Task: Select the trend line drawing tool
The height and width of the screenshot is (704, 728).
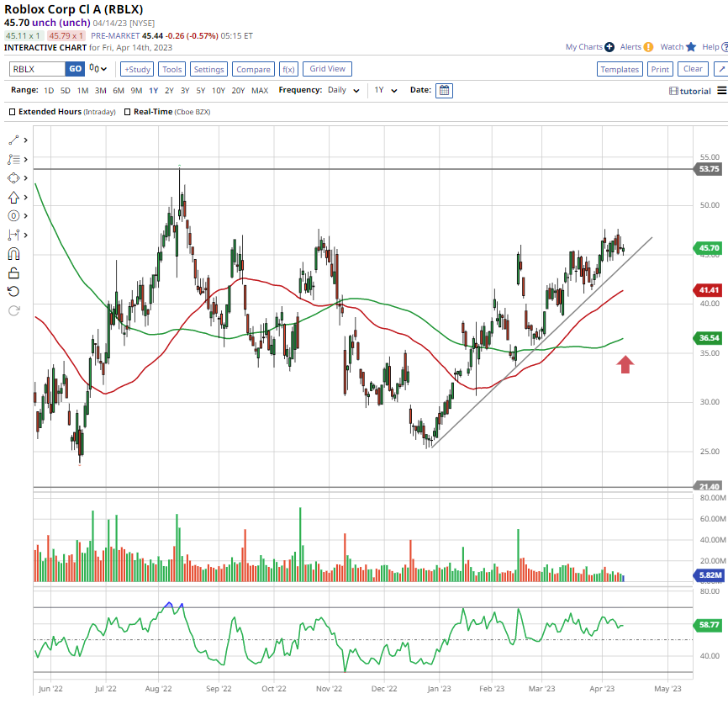Action: click(13, 140)
